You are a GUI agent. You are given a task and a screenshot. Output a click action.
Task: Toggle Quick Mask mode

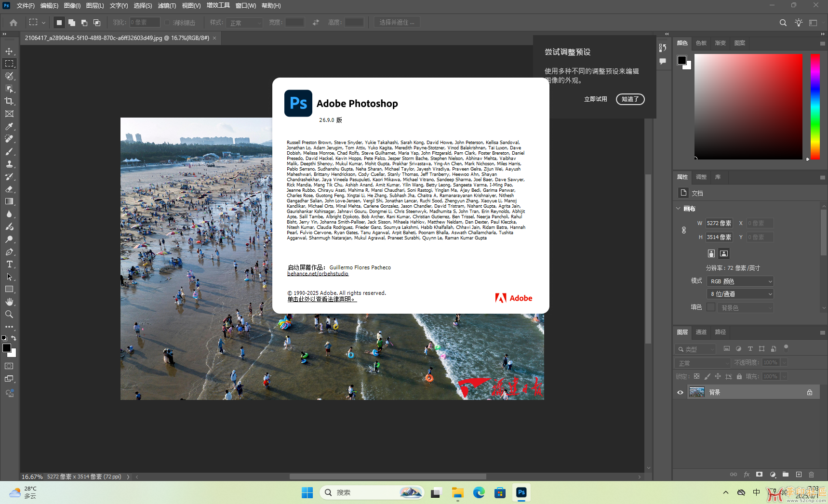tap(9, 366)
